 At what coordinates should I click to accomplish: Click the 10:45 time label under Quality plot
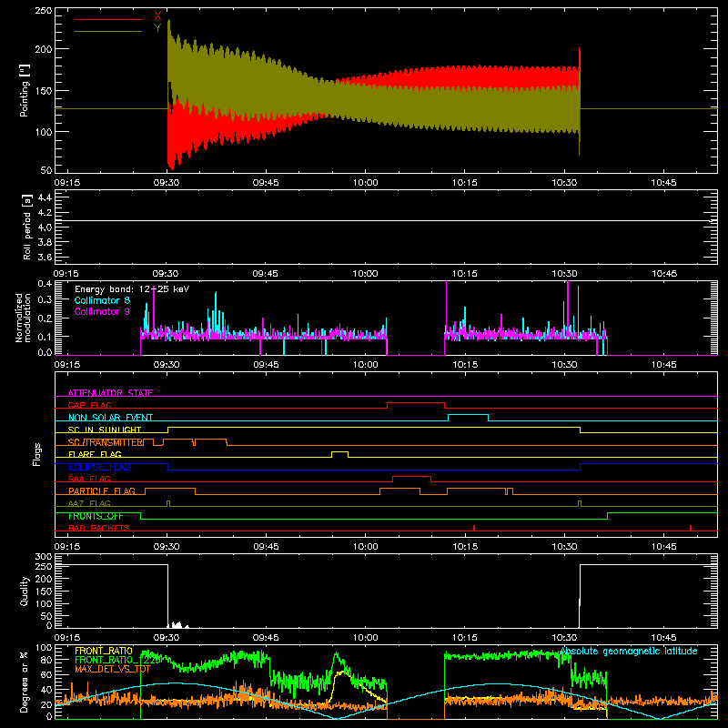[664, 638]
